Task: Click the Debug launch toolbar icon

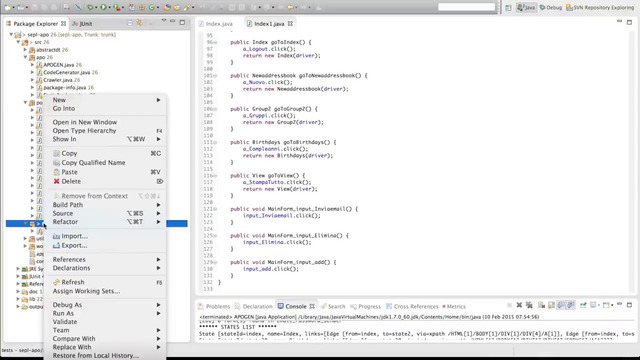Action: tap(90, 7)
